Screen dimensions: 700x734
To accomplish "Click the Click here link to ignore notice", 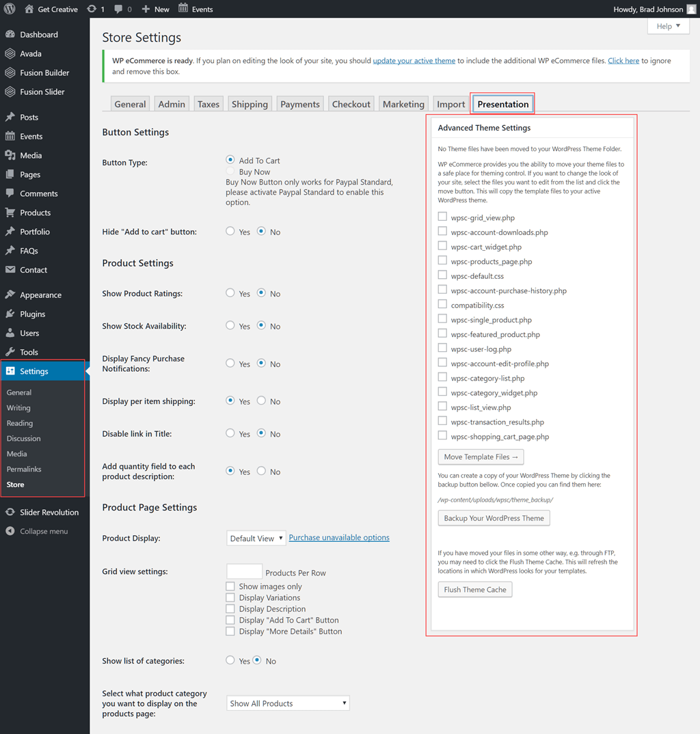I will pyautogui.click(x=623, y=61).
